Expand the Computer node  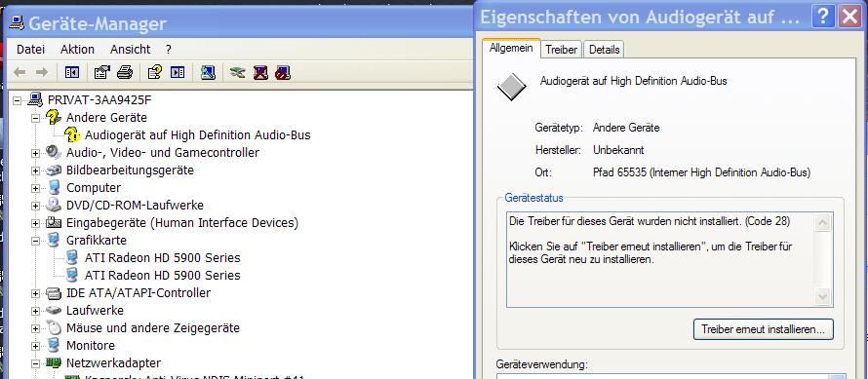click(35, 188)
